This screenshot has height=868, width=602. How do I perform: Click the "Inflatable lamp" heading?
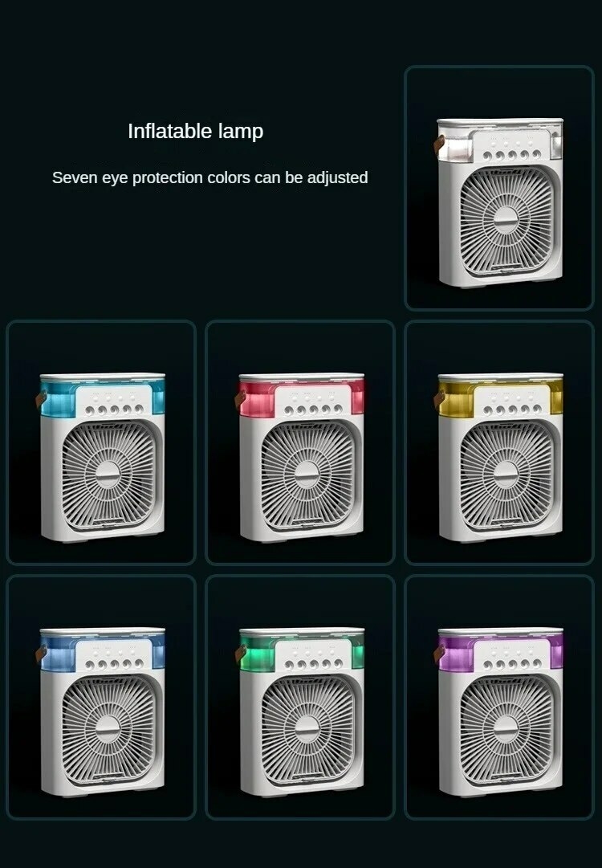click(x=195, y=131)
